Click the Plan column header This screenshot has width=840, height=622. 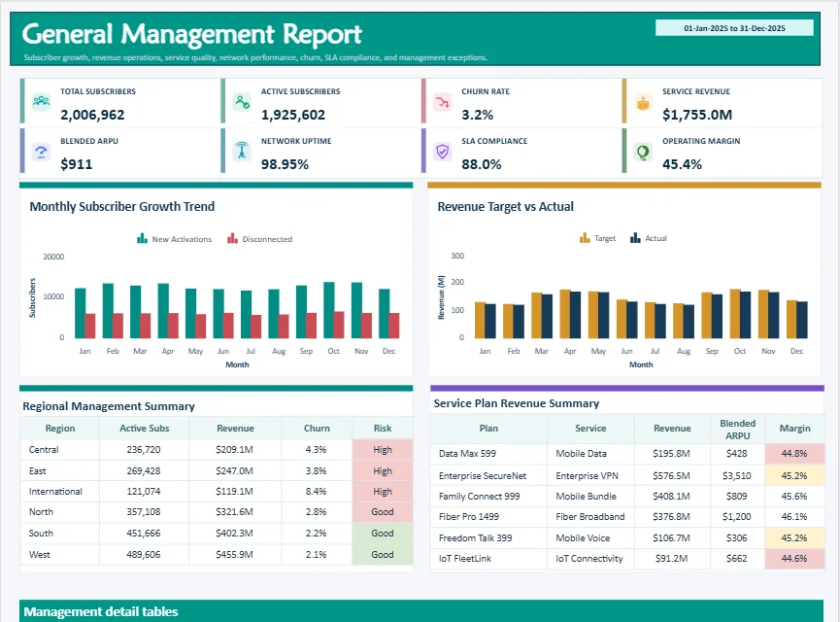488,428
